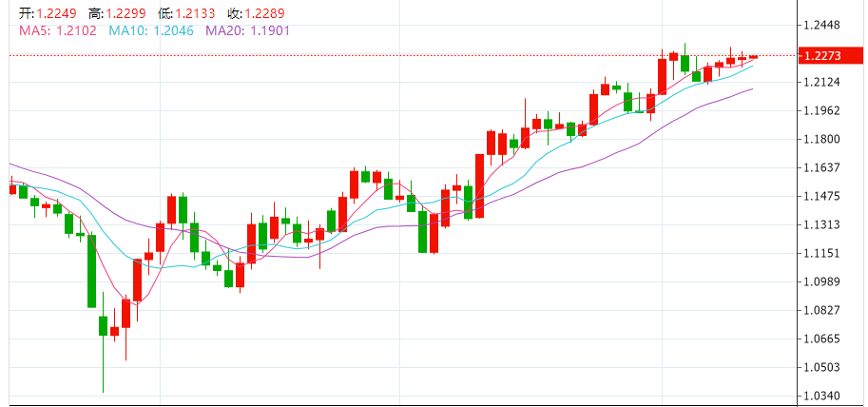Screen dimensions: 868x407
Task: Click the current price tag 1.2273
Action: tap(822, 56)
